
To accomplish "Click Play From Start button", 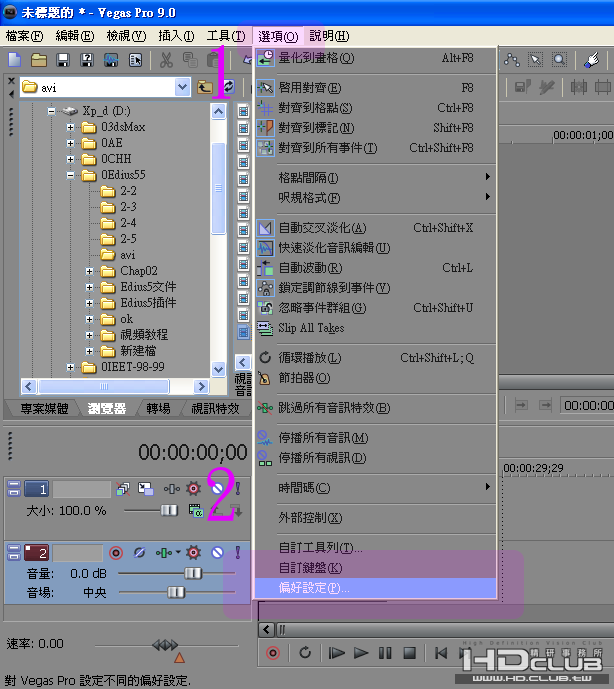I will tap(337, 653).
